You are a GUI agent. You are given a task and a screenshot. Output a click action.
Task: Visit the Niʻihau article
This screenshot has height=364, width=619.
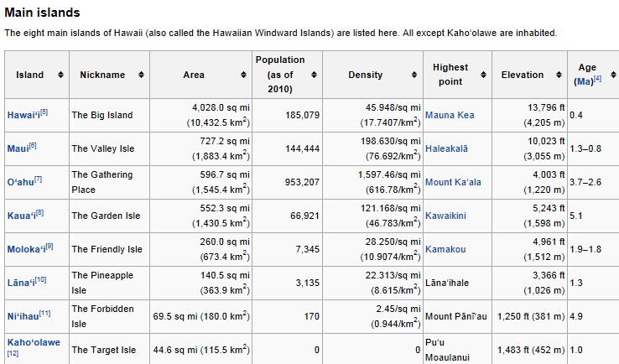pos(23,316)
